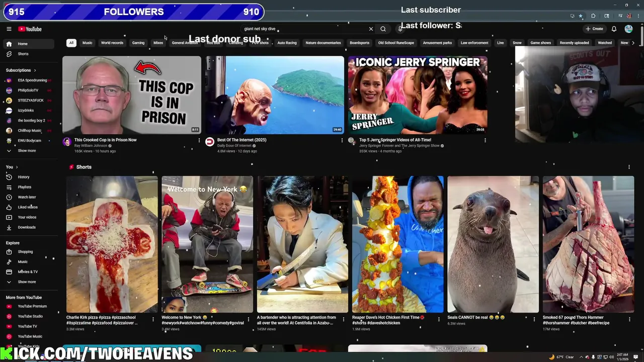Open History in the sidebar

coord(29,177)
